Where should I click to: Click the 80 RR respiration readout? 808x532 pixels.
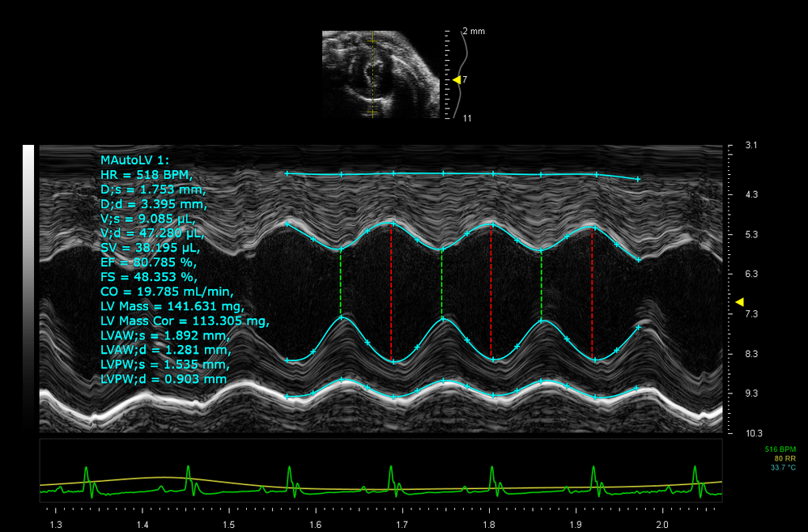click(x=785, y=458)
